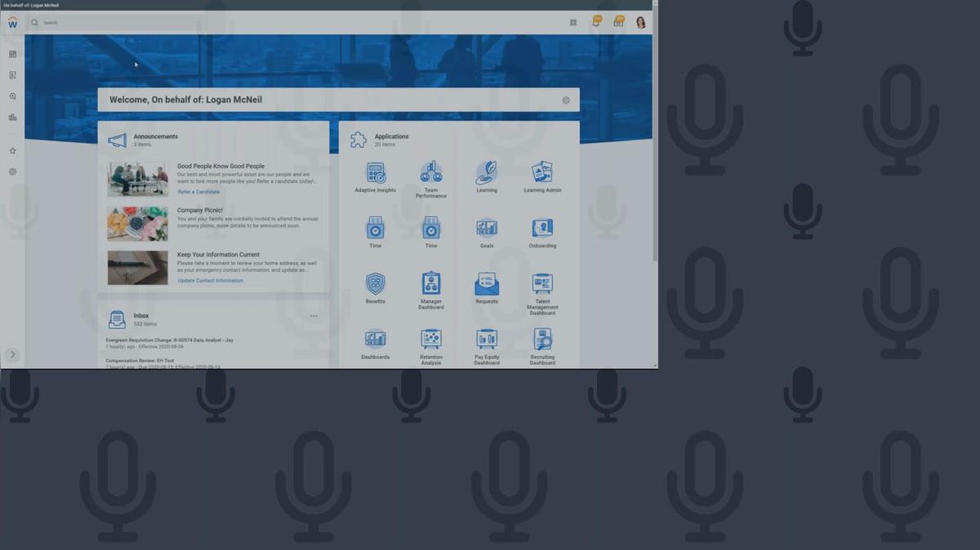Open the Goals application
980x550 pixels.
coord(487,228)
